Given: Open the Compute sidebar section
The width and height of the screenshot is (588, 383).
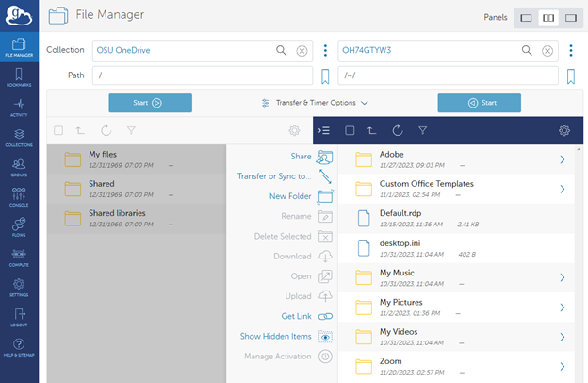Looking at the screenshot, I should click(19, 258).
